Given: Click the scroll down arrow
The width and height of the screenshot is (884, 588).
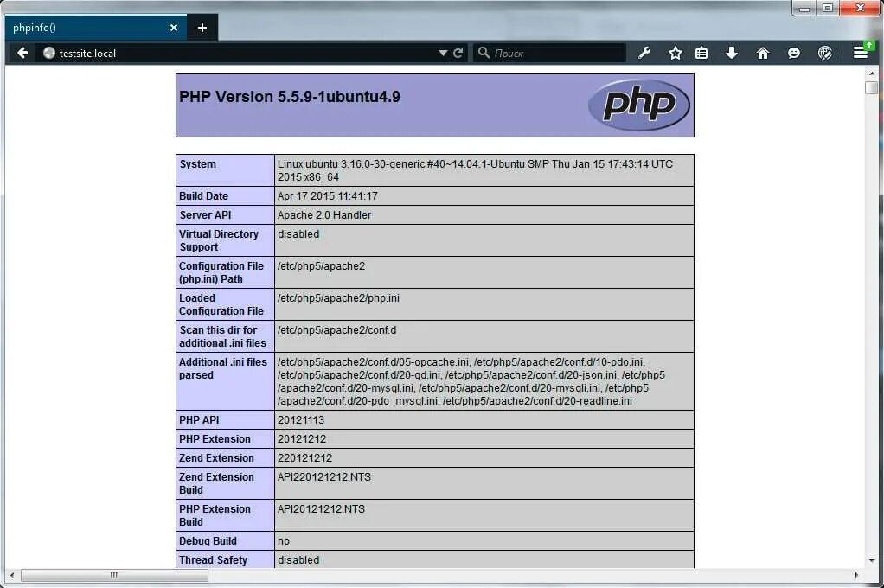Looking at the screenshot, I should [872, 560].
